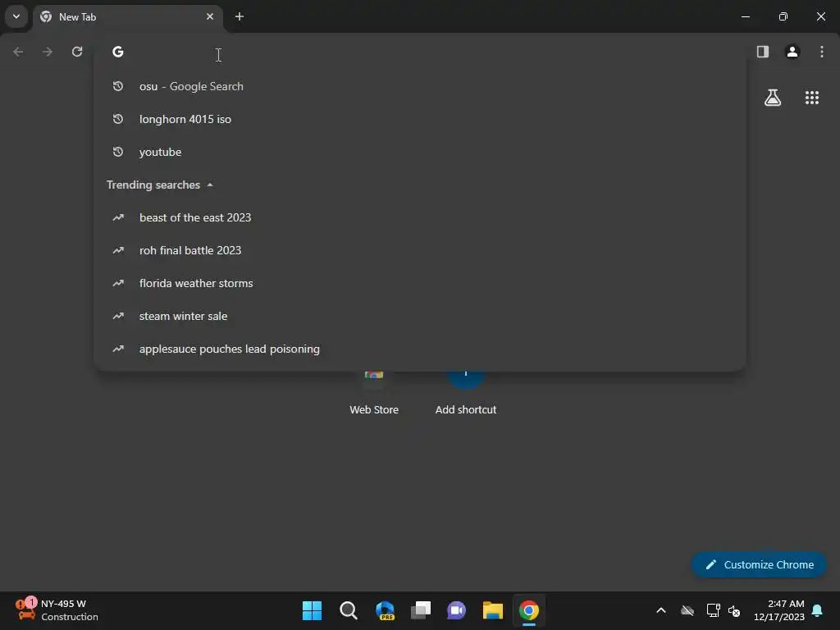Image resolution: width=840 pixels, height=630 pixels.
Task: Click the Google G icon in address bar
Action: coord(118,52)
